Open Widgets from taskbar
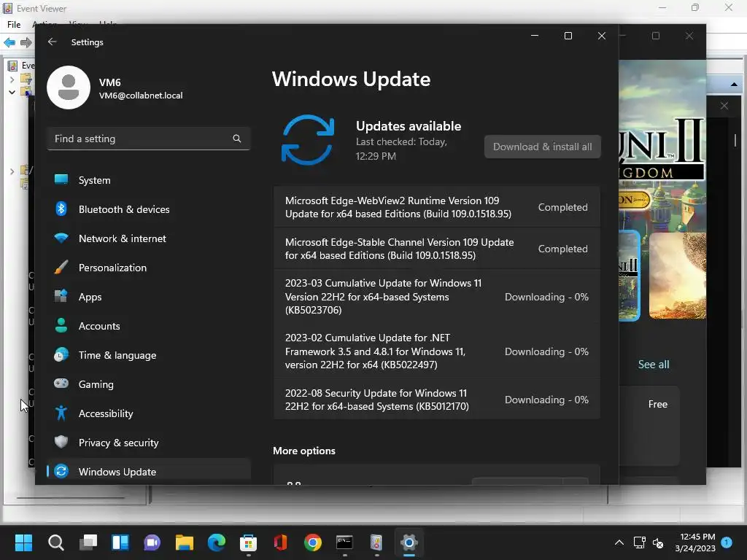Screen dimensions: 747x560 coord(120,542)
